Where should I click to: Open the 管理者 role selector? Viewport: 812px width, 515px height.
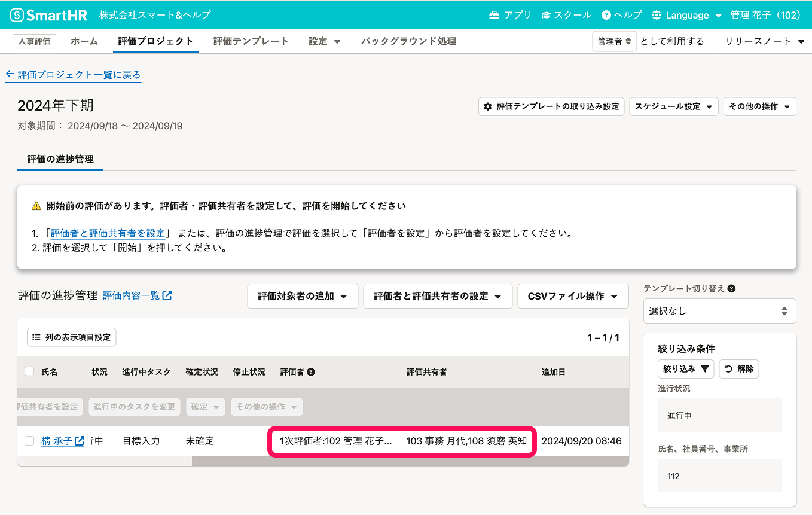[x=614, y=41]
